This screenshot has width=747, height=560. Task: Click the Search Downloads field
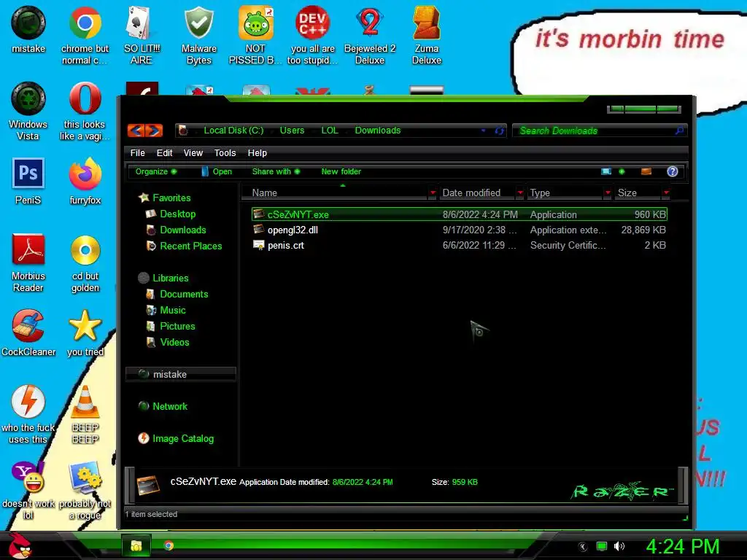click(600, 131)
